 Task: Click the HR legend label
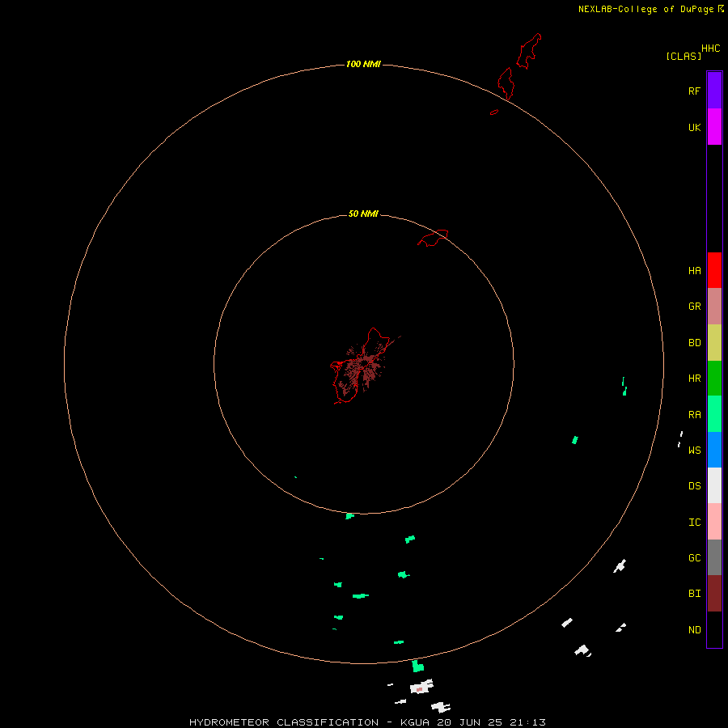coord(694,379)
